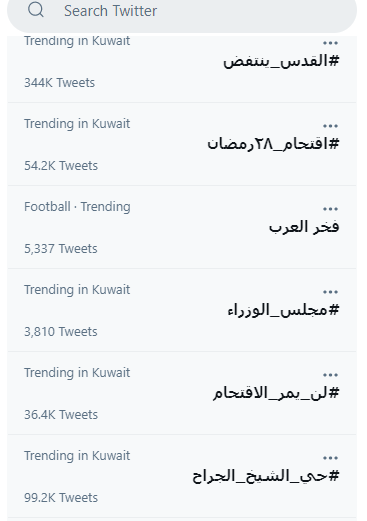This screenshot has width=367, height=521.
Task: Open the #مجلس_الوزراء hashtag
Action: (x=283, y=310)
